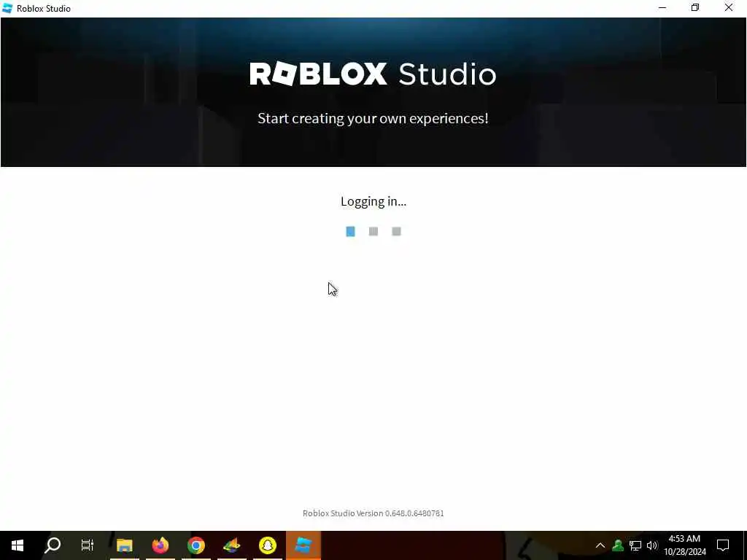
Task: Click the blue loading indicator square
Action: pos(351,231)
